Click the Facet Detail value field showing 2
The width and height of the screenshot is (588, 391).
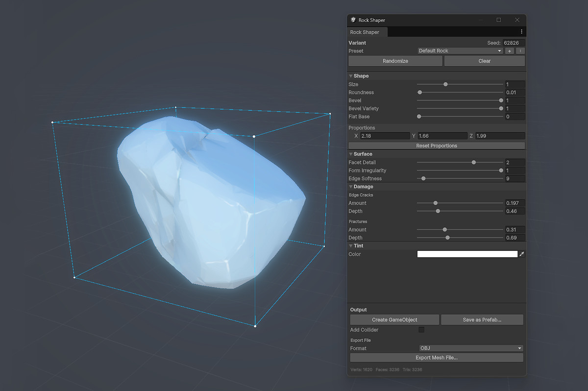(x=515, y=162)
